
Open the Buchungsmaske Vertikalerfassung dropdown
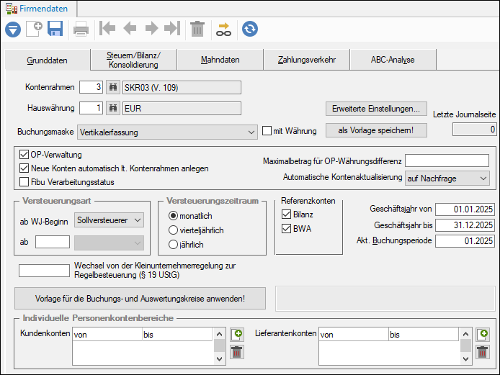167,132
